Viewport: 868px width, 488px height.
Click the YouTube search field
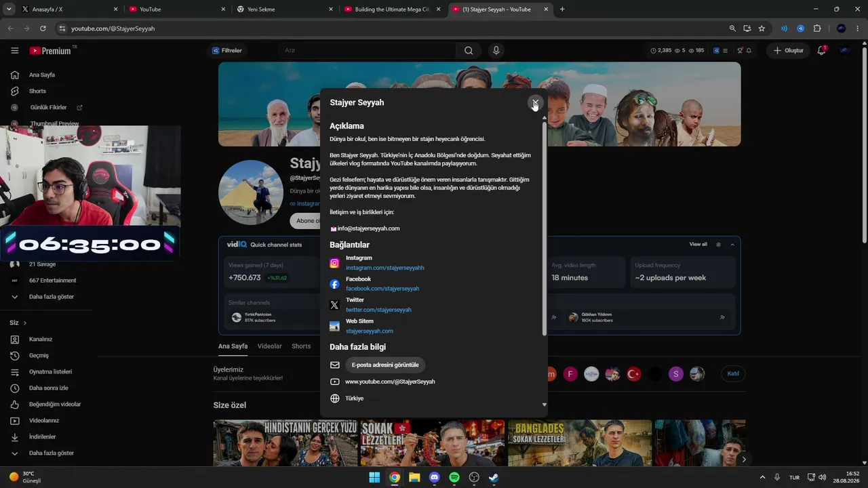(366, 51)
